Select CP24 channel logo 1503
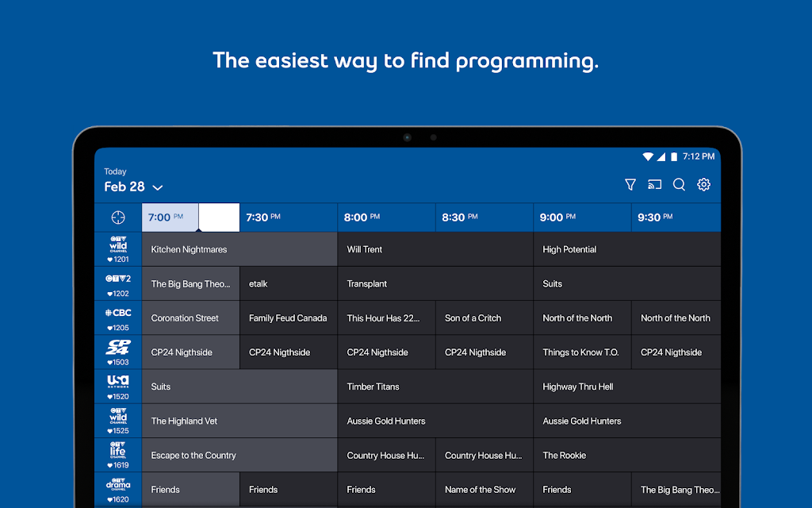Screen dimensions: 812x508 click(118, 347)
